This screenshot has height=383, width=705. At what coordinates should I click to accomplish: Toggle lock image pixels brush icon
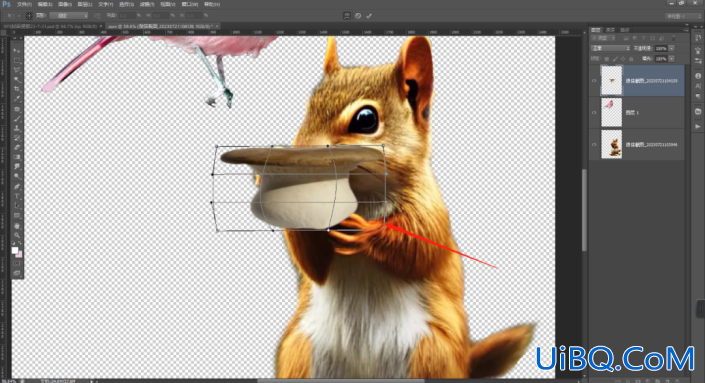(x=615, y=59)
